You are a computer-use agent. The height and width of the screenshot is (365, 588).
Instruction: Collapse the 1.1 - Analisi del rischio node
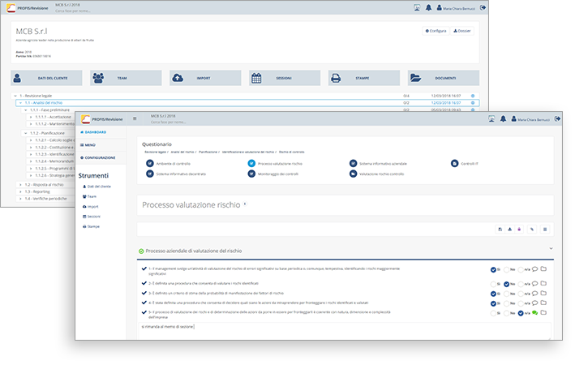pos(19,103)
